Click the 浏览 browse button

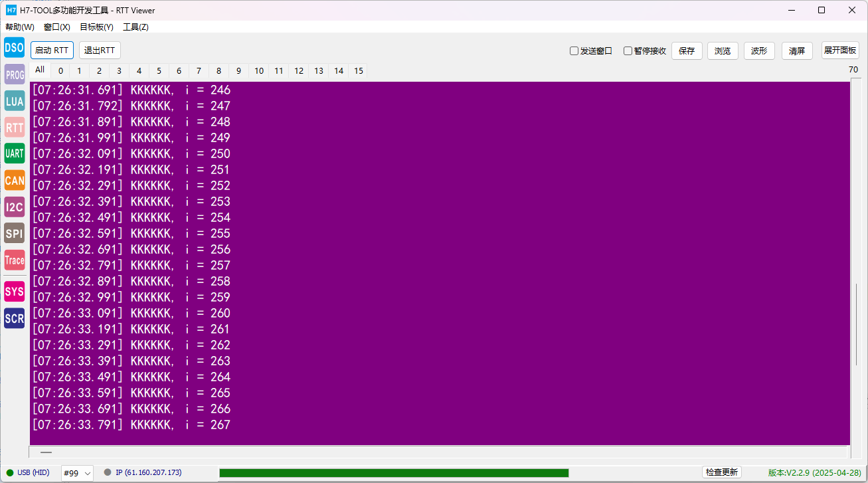[723, 51]
